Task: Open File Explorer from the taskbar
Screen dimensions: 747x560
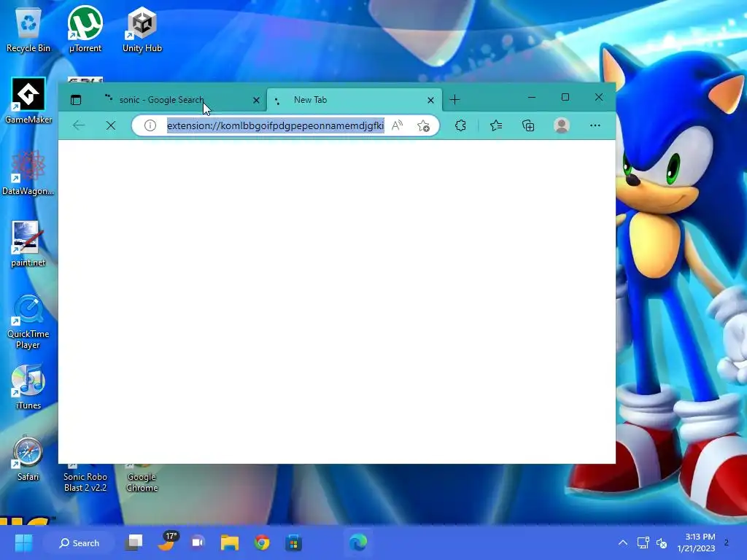Action: 230,542
